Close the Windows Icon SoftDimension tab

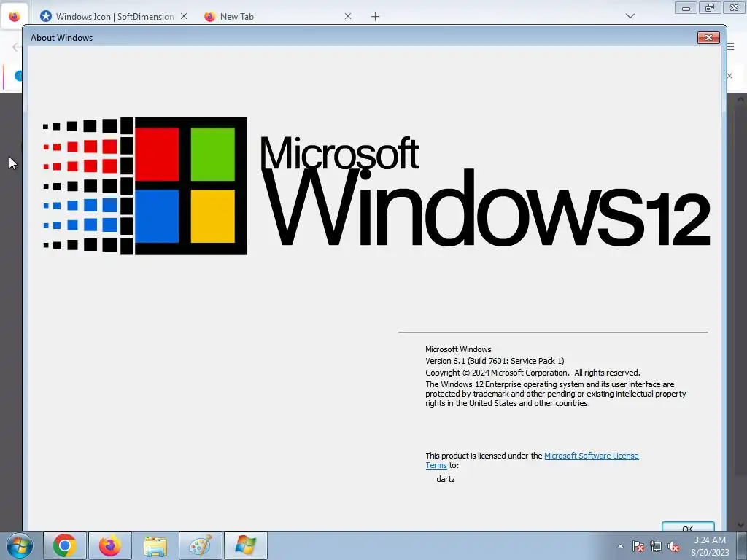pos(184,16)
